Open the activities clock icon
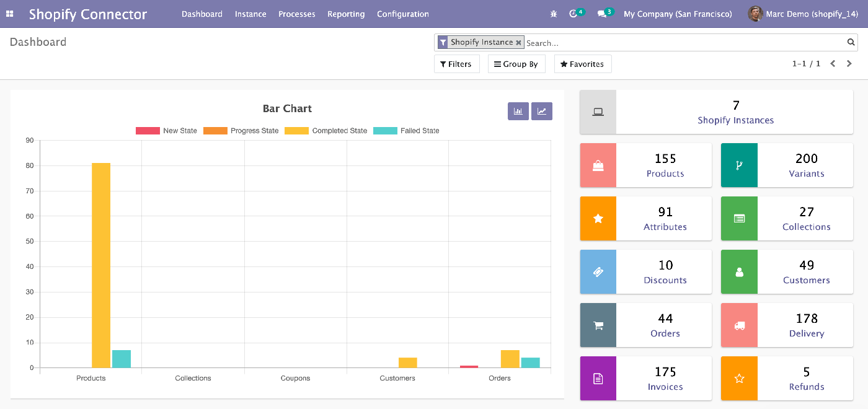The image size is (868, 409). pos(573,14)
